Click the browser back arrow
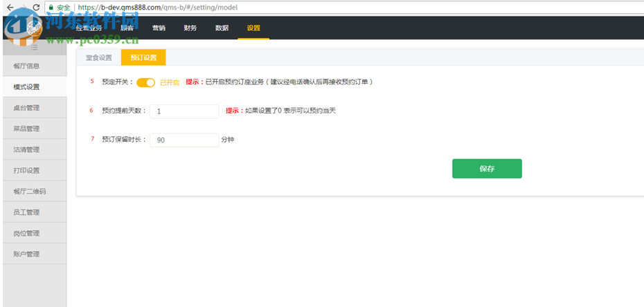 tap(10, 8)
